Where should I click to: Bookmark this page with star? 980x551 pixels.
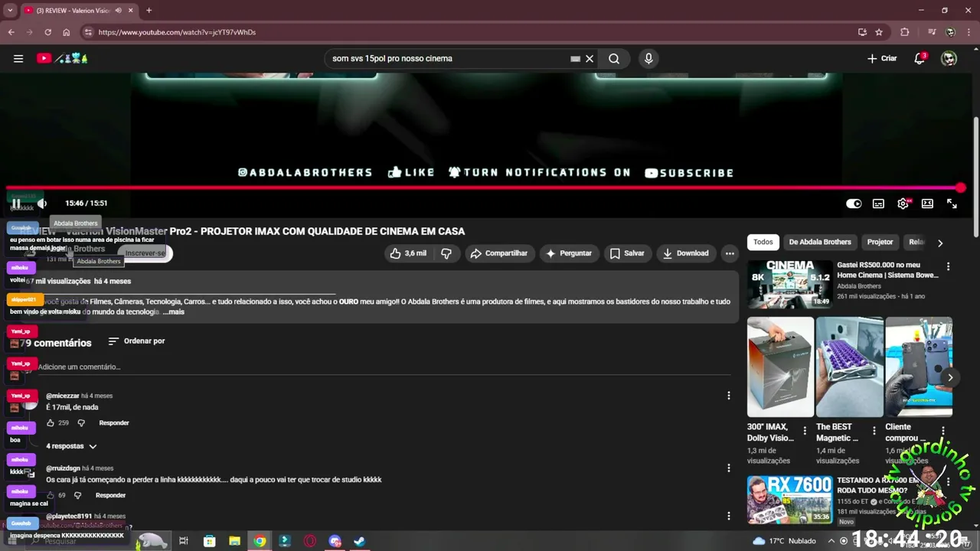[879, 32]
